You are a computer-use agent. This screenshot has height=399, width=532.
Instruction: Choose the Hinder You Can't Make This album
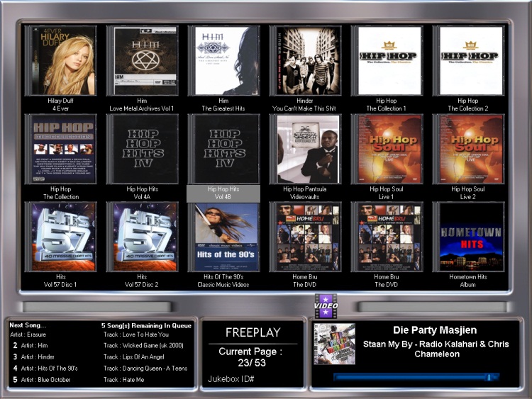[305, 61]
